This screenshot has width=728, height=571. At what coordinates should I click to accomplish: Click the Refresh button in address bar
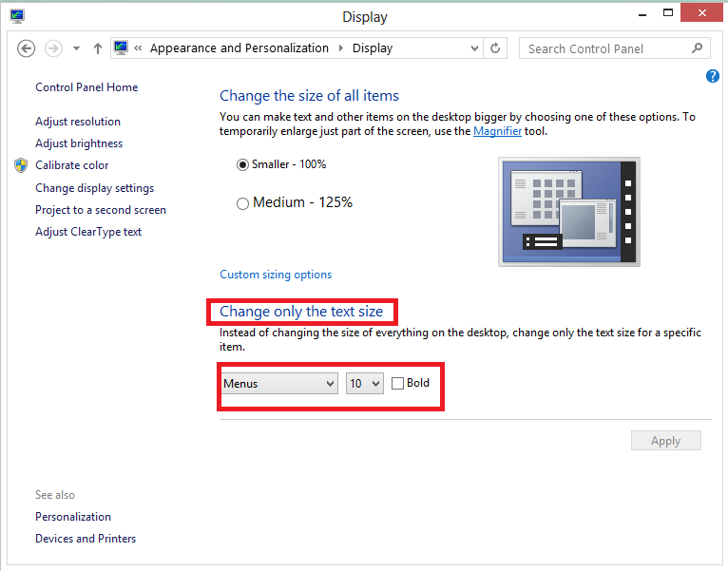495,48
